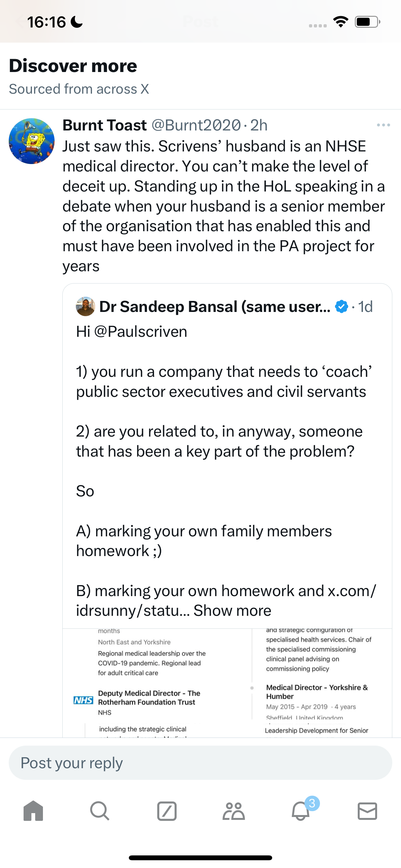Tap the Post your reply field
401x868 pixels.
[x=200, y=763]
